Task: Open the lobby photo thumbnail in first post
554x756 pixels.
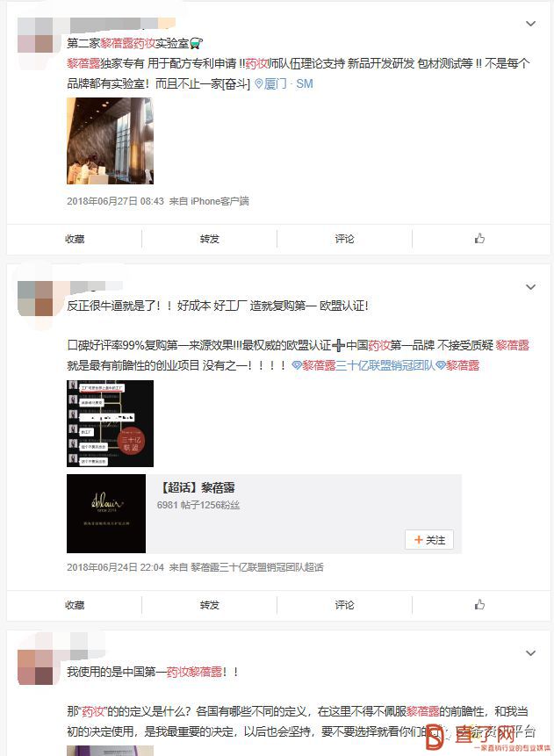Action: (x=110, y=140)
